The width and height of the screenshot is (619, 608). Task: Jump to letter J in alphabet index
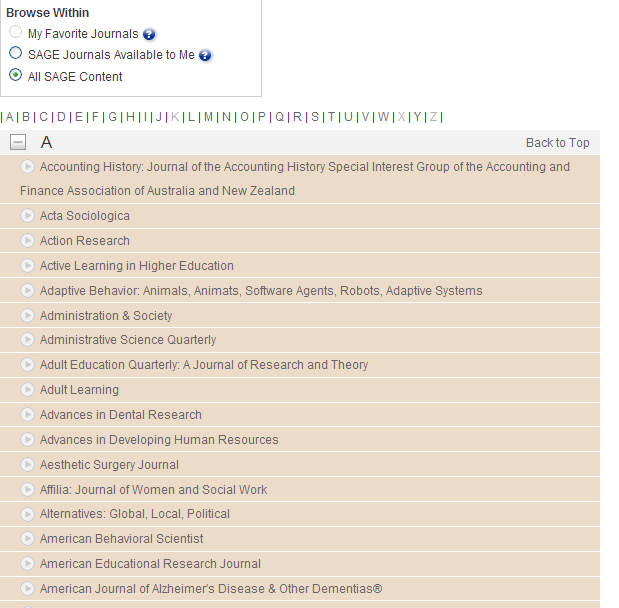(x=159, y=117)
